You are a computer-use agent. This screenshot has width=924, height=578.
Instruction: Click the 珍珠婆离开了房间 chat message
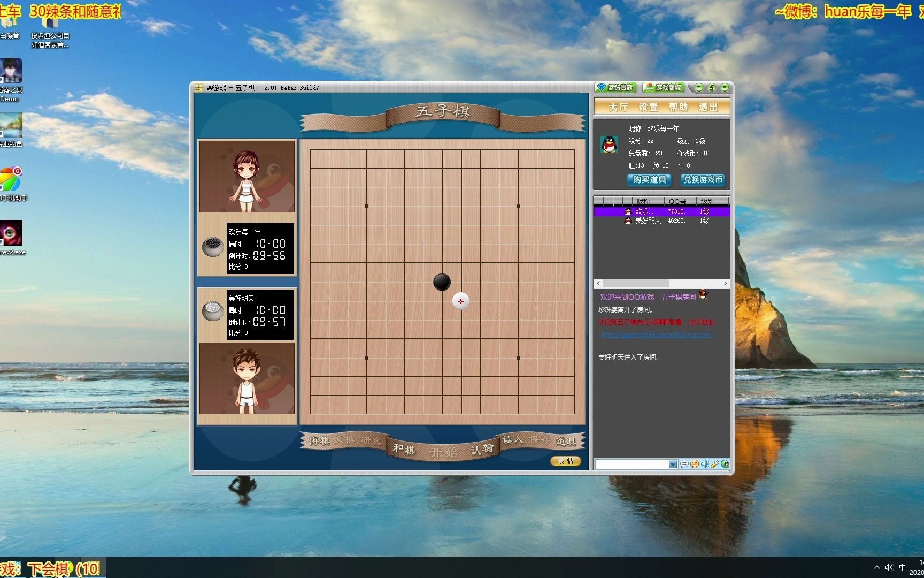click(x=626, y=309)
